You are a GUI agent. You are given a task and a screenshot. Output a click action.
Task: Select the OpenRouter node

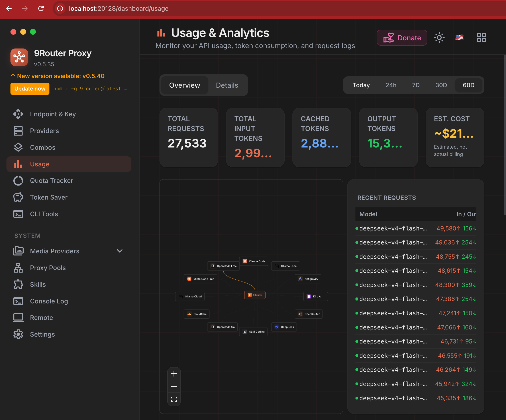tap(309, 314)
